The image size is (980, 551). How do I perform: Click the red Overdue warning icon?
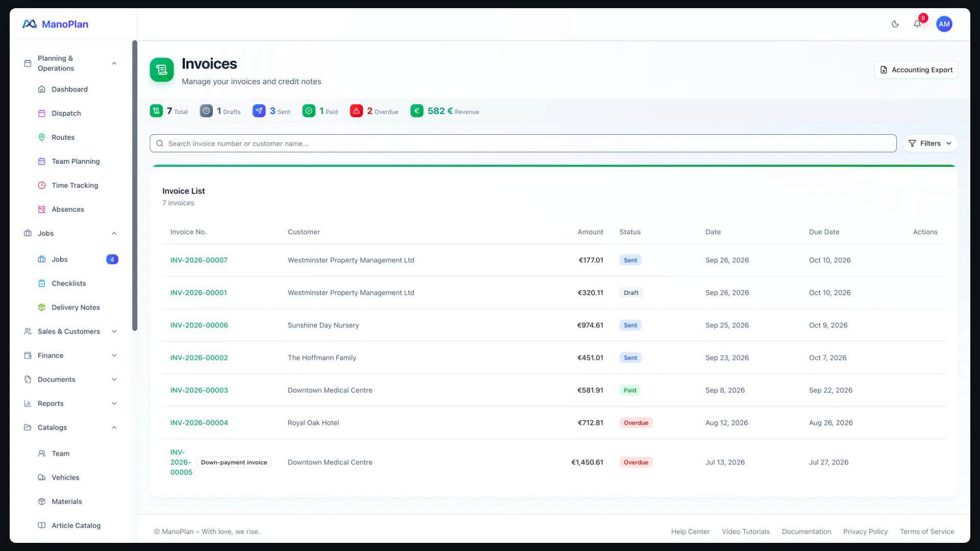point(356,111)
